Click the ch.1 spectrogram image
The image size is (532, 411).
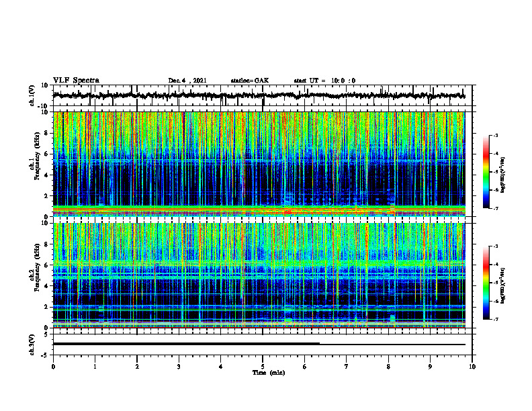click(x=259, y=164)
